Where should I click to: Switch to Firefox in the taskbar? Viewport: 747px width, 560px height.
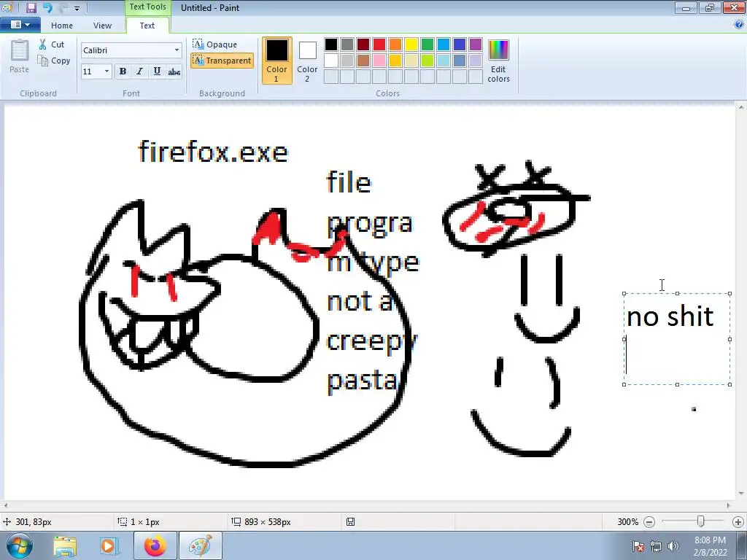click(x=155, y=545)
